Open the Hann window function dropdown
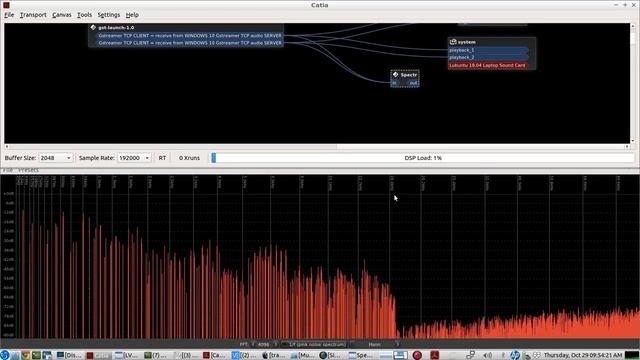This screenshot has height=360, width=640. tap(376, 344)
